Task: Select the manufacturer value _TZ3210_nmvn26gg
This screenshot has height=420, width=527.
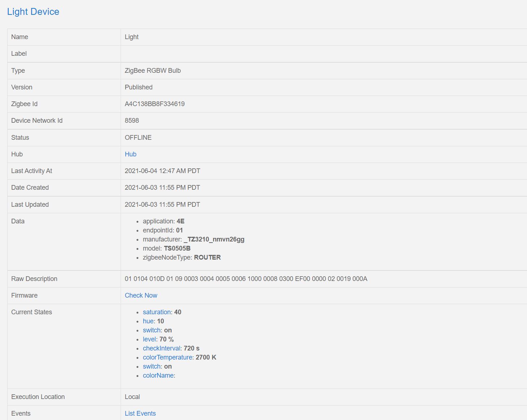Action: 214,239
